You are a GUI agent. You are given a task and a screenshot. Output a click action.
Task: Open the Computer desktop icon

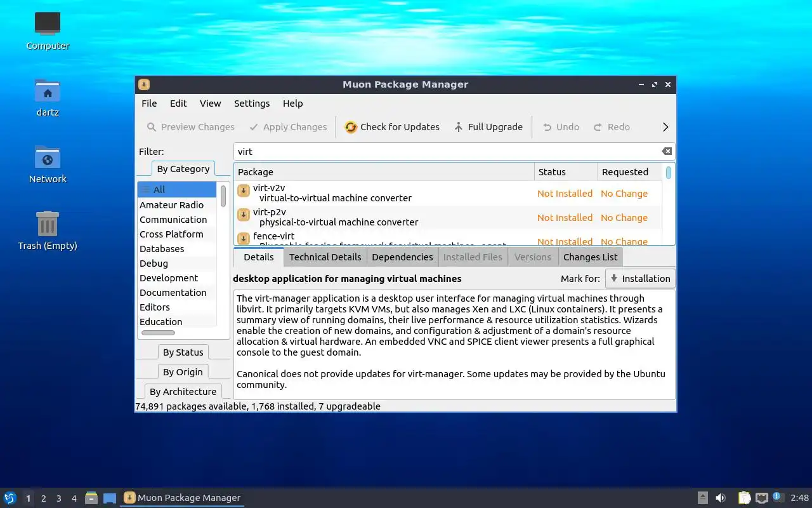pos(48,31)
